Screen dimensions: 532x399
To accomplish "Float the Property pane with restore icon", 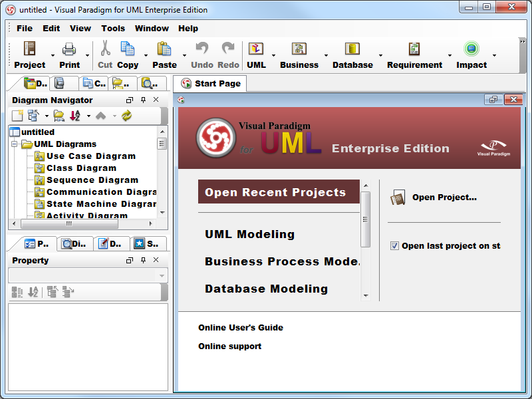I will click(130, 260).
